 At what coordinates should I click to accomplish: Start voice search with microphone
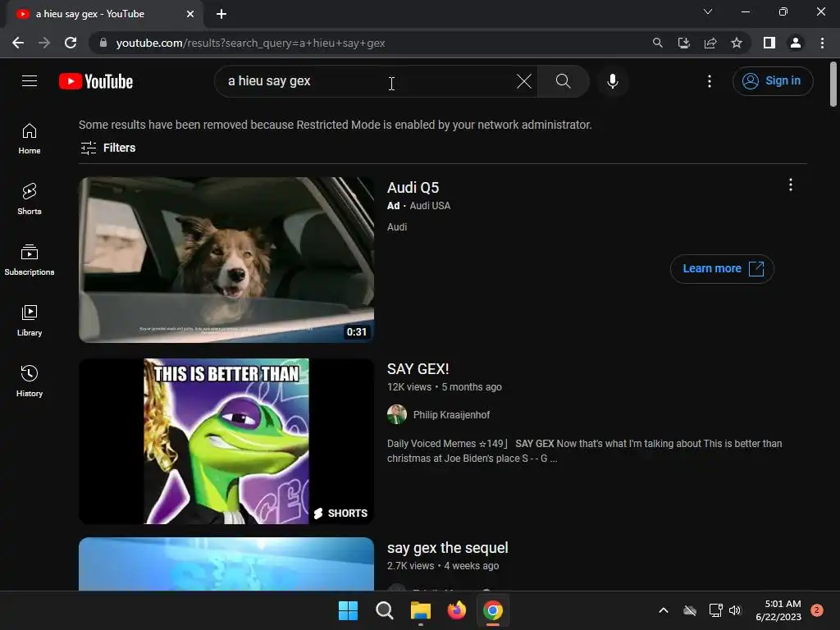pyautogui.click(x=612, y=81)
